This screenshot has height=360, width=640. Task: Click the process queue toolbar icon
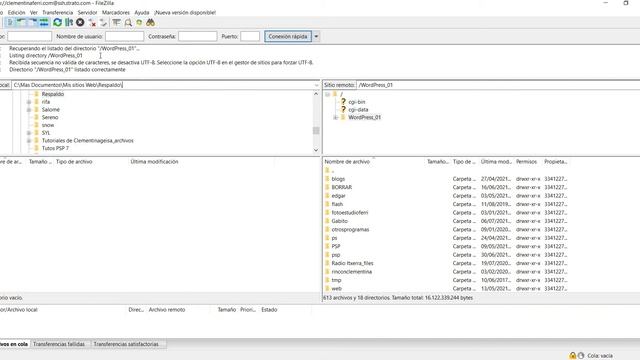[69, 22]
